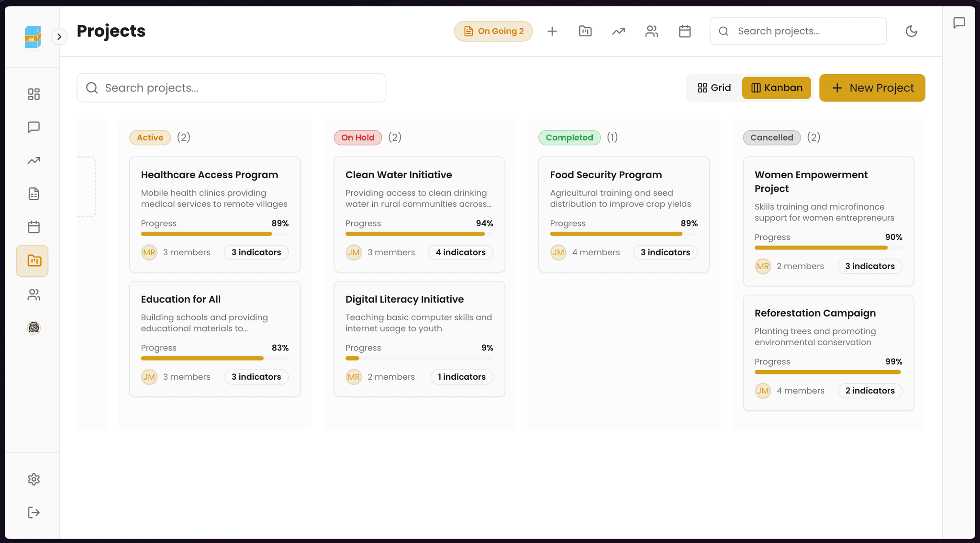Select the analytics trend icon in sidebar
Viewport: 980px width, 543px height.
point(33,160)
